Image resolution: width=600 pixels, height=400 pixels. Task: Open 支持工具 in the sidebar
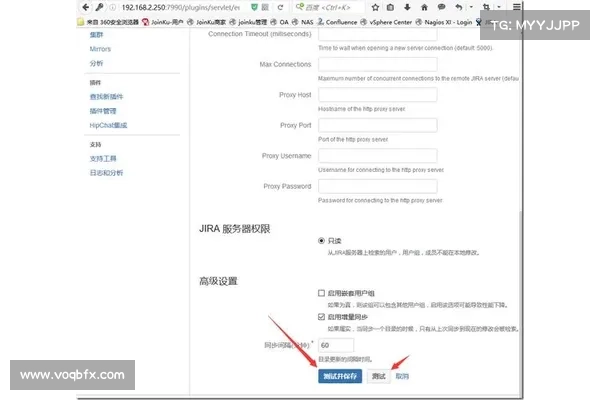point(103,158)
